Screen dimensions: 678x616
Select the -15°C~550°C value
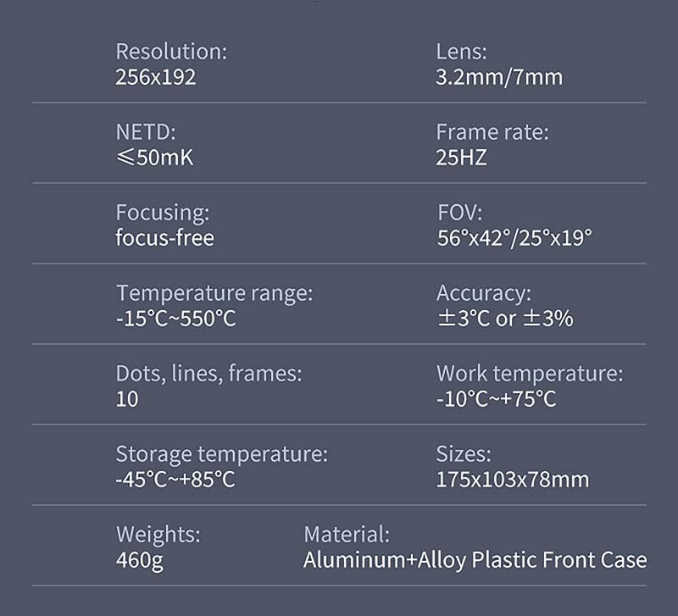coord(175,319)
